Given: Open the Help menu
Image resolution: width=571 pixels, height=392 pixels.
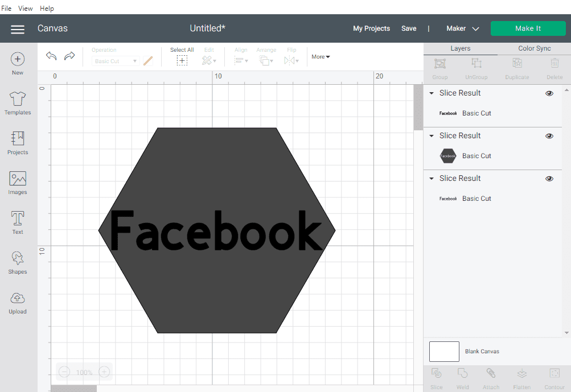Looking at the screenshot, I should pyautogui.click(x=47, y=8).
